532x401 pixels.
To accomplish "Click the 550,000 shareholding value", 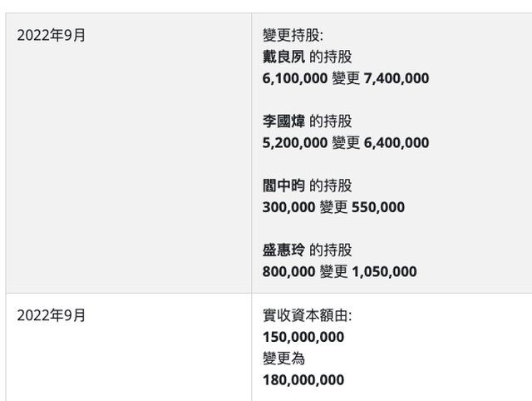I will pos(377,207).
